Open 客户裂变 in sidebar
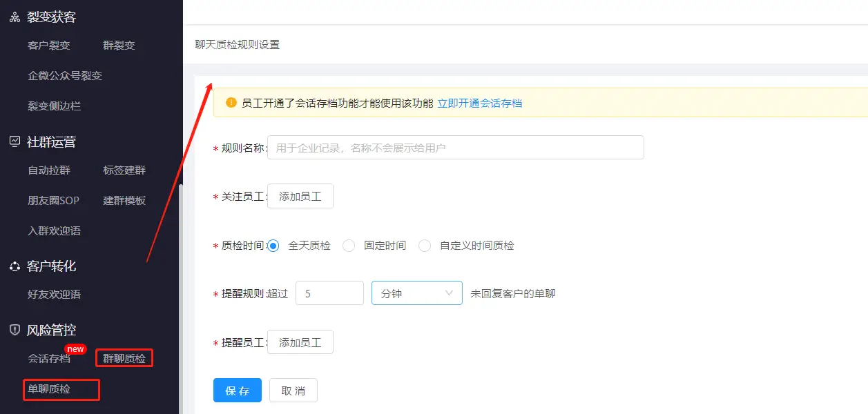868x414 pixels. [49, 46]
